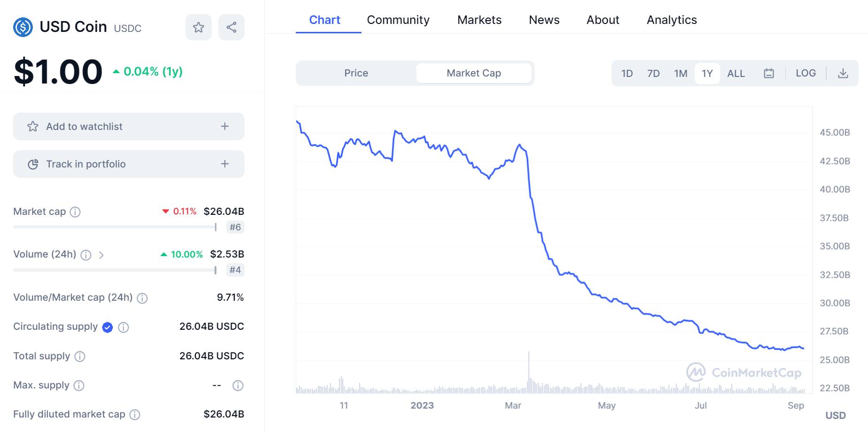Open info icon next to Volume (24h)
This screenshot has height=433, width=868.
(x=86, y=255)
